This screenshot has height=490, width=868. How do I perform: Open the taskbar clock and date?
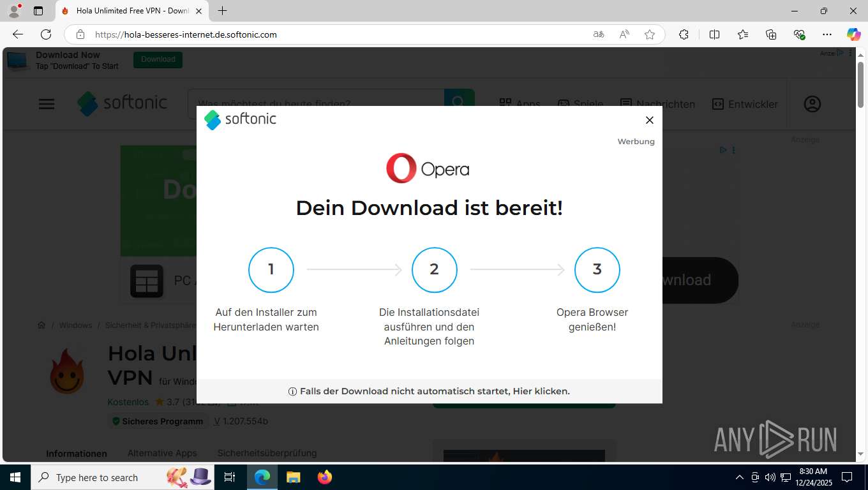[x=813, y=477]
